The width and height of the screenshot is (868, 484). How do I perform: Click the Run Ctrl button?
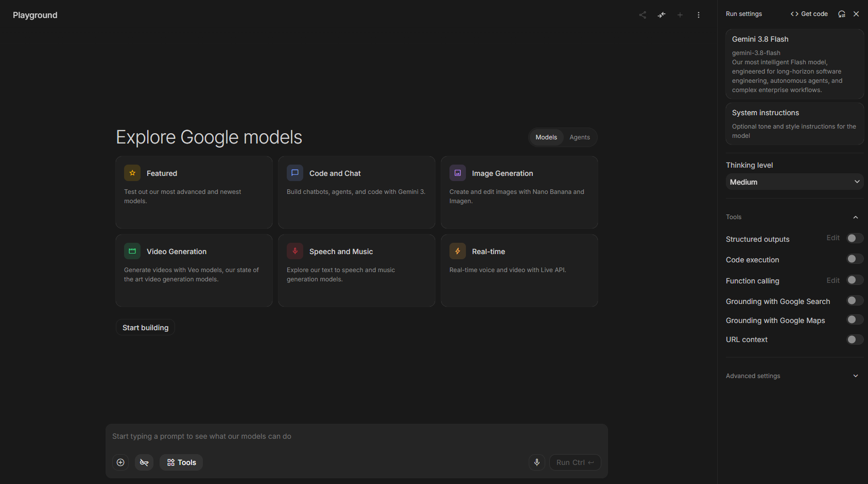tap(575, 462)
